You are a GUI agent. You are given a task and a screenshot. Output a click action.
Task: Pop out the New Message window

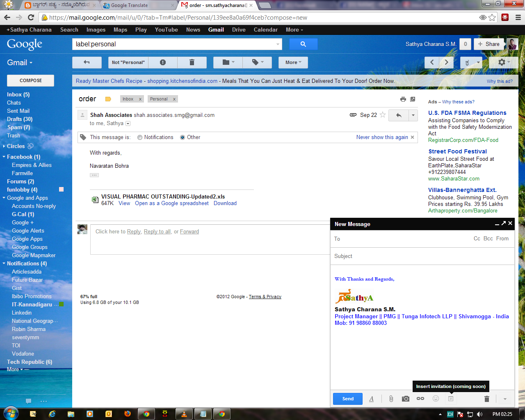pyautogui.click(x=503, y=224)
